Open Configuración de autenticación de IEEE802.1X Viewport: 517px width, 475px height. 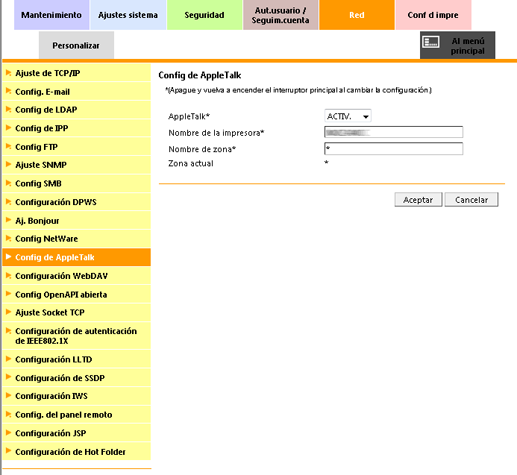click(76, 336)
